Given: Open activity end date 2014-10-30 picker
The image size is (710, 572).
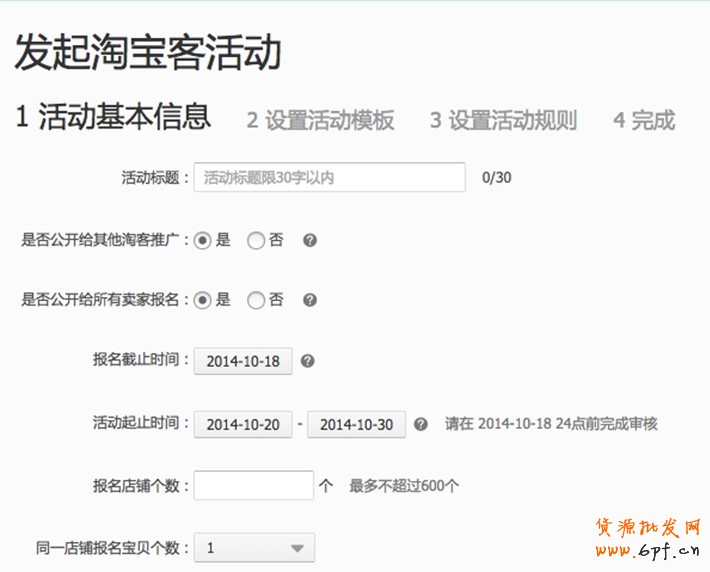Looking at the screenshot, I should pyautogui.click(x=356, y=424).
